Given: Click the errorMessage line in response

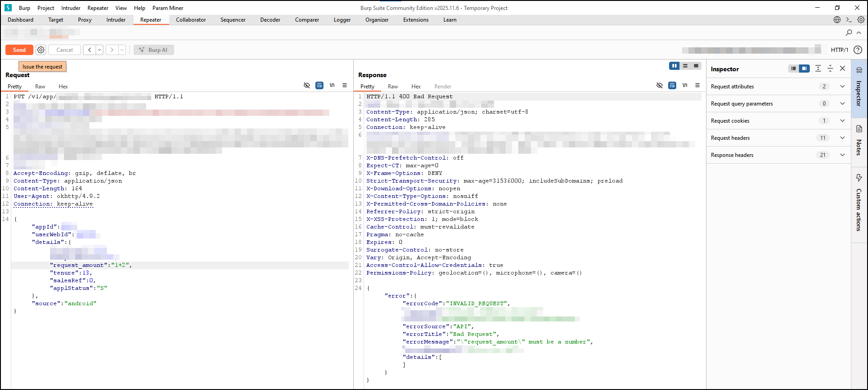Looking at the screenshot, I should pos(498,342).
